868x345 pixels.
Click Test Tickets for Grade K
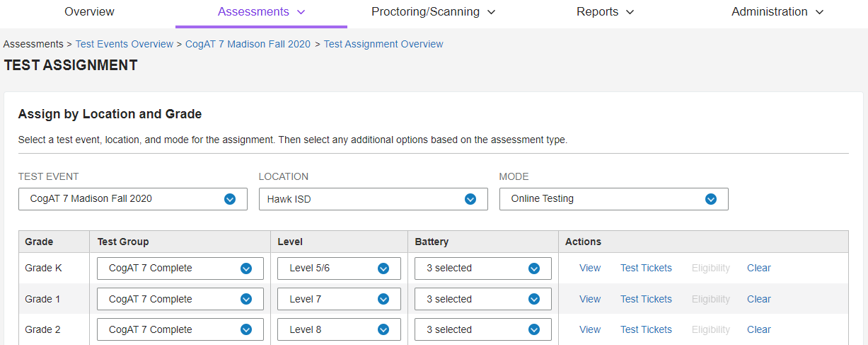[646, 268]
